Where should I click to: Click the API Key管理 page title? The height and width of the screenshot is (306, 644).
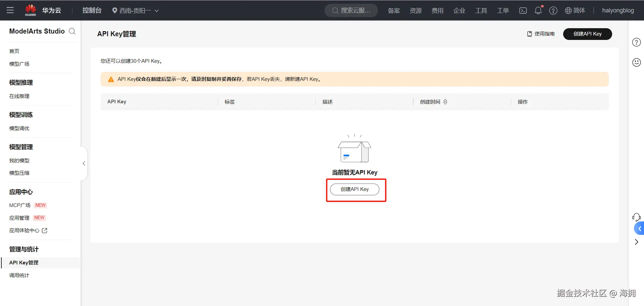(117, 34)
